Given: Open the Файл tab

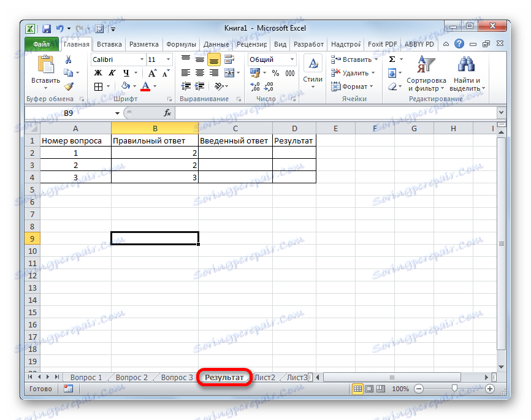Looking at the screenshot, I should coord(42,44).
